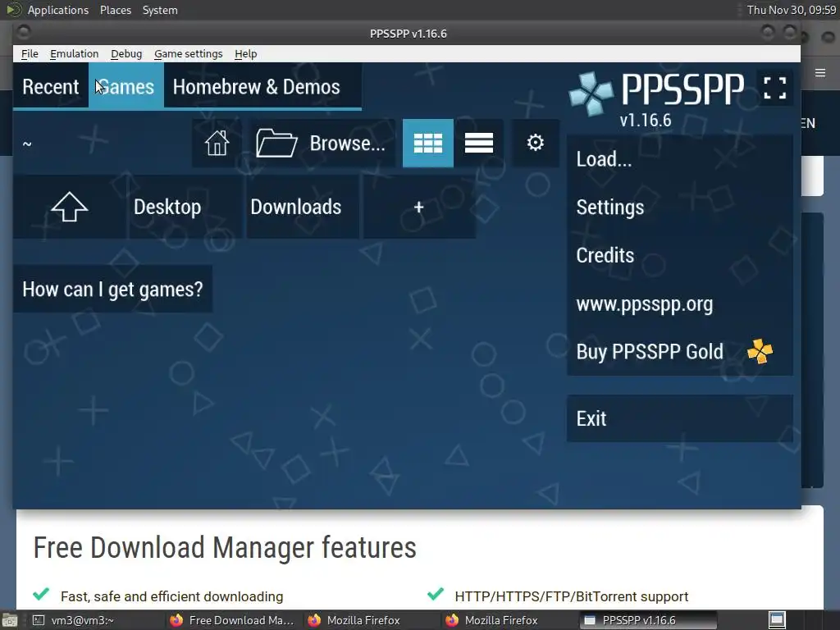Click show desktop icon in bottom panel
The width and height of the screenshot is (840, 630).
[x=9, y=620]
